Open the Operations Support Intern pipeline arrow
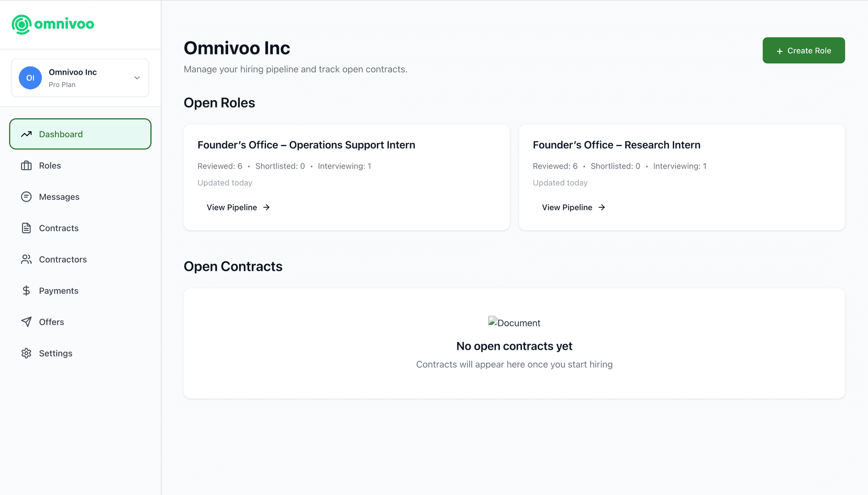Image resolution: width=868 pixels, height=495 pixels. click(266, 207)
